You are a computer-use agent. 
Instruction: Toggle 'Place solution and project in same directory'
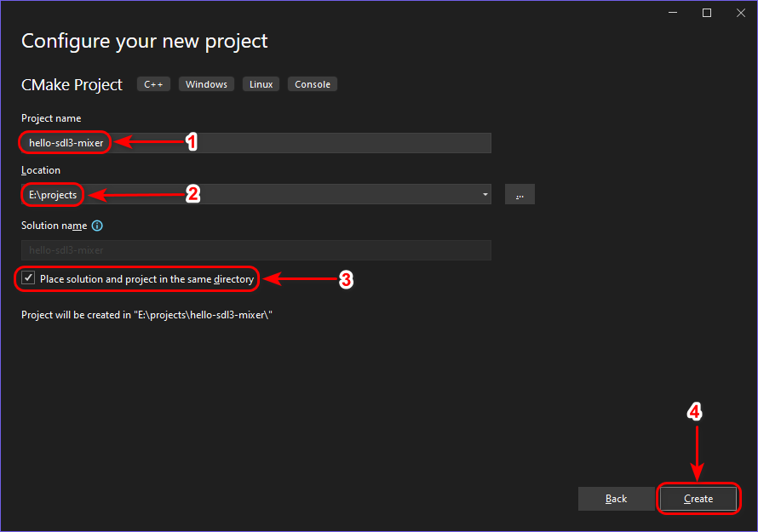29,278
